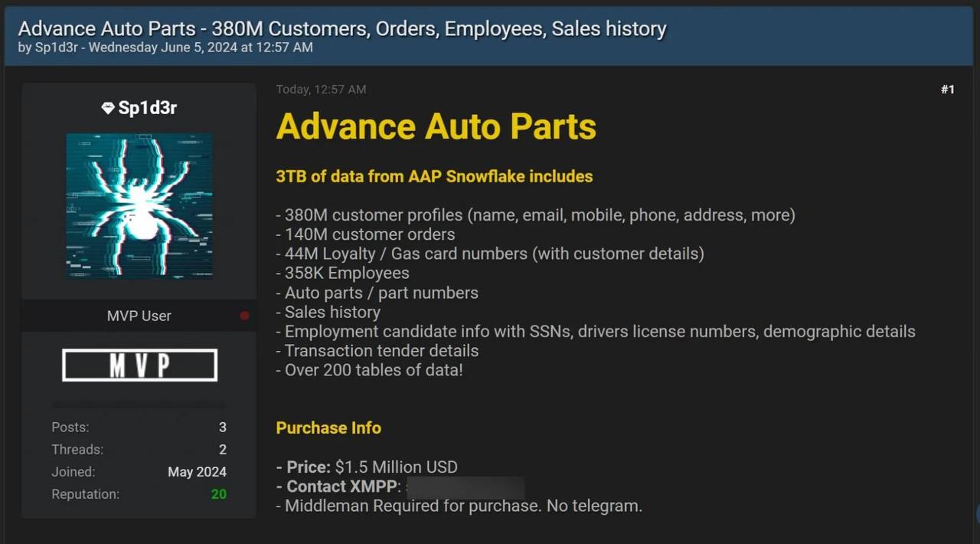This screenshot has height=544, width=980.
Task: Open Sp1d3r profile from sidebar username
Action: [148, 108]
